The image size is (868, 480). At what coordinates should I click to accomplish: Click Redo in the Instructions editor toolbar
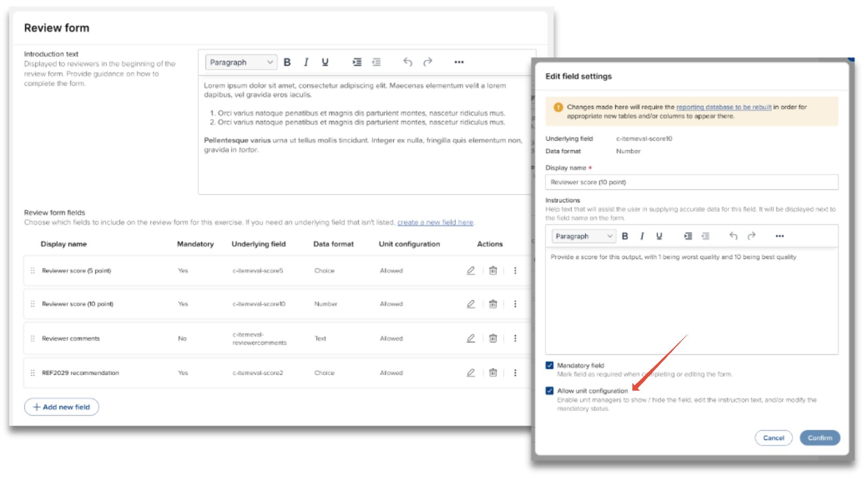(751, 236)
